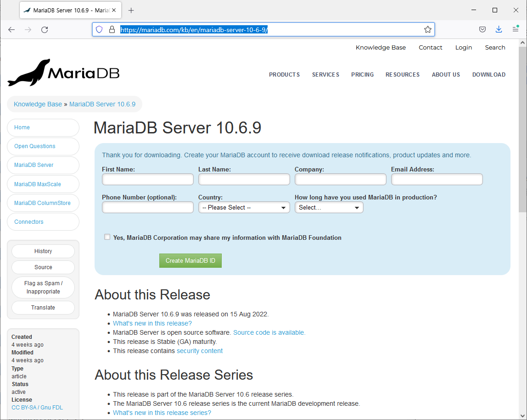Viewport: 527px width, 420px height.
Task: Open the security content link
Action: pos(200,351)
